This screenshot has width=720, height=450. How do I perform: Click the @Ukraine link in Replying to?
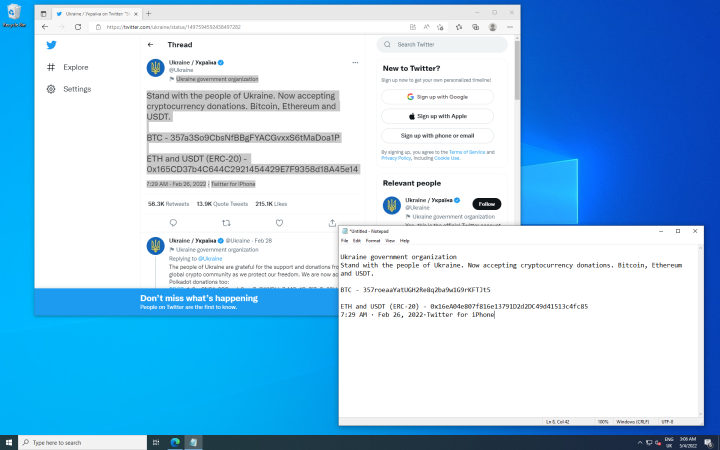[210, 259]
